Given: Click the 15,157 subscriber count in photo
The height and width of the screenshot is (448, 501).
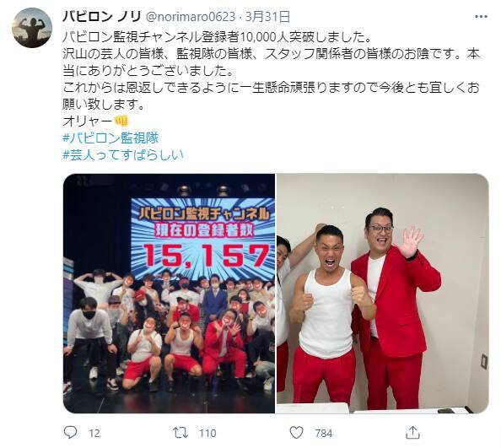Looking at the screenshot, I should click(207, 255).
